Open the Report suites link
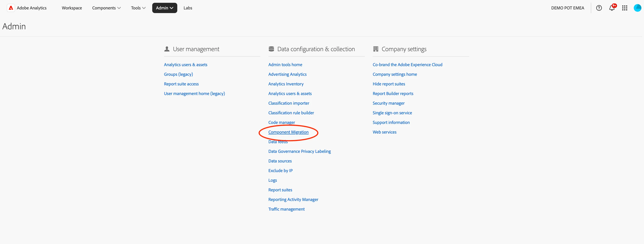Viewport: 644px width, 244px height. (x=280, y=190)
